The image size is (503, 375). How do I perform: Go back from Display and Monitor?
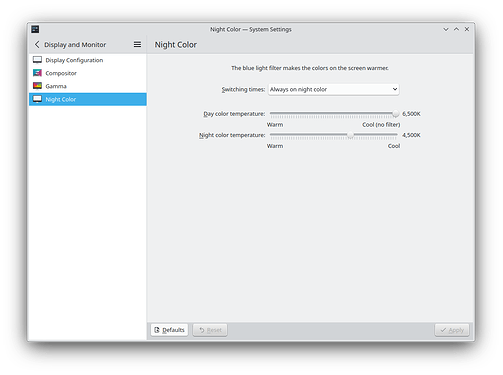pos(37,44)
